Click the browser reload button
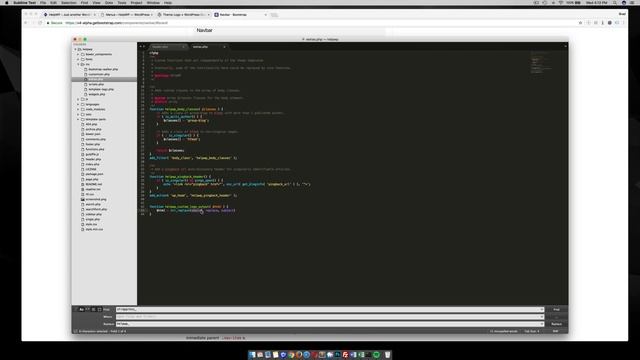 tap(40, 23)
